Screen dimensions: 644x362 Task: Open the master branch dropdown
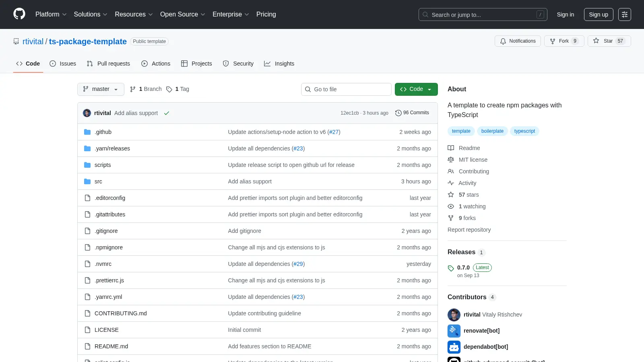[101, 89]
